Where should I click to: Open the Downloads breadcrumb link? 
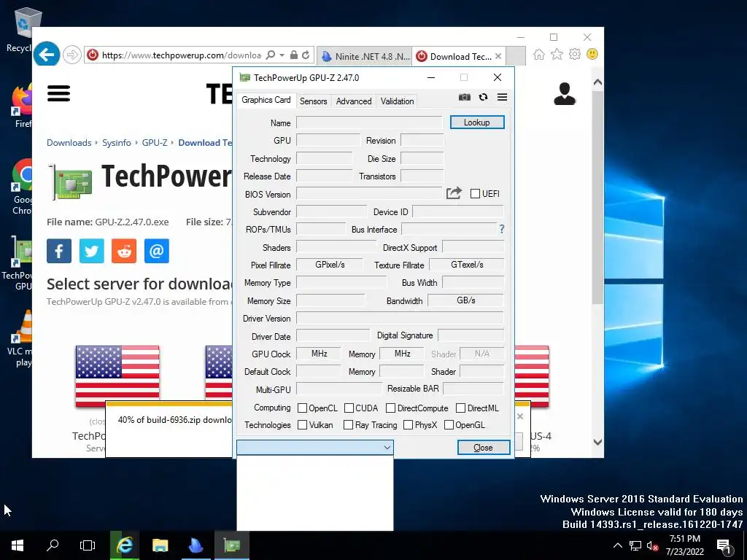click(69, 142)
